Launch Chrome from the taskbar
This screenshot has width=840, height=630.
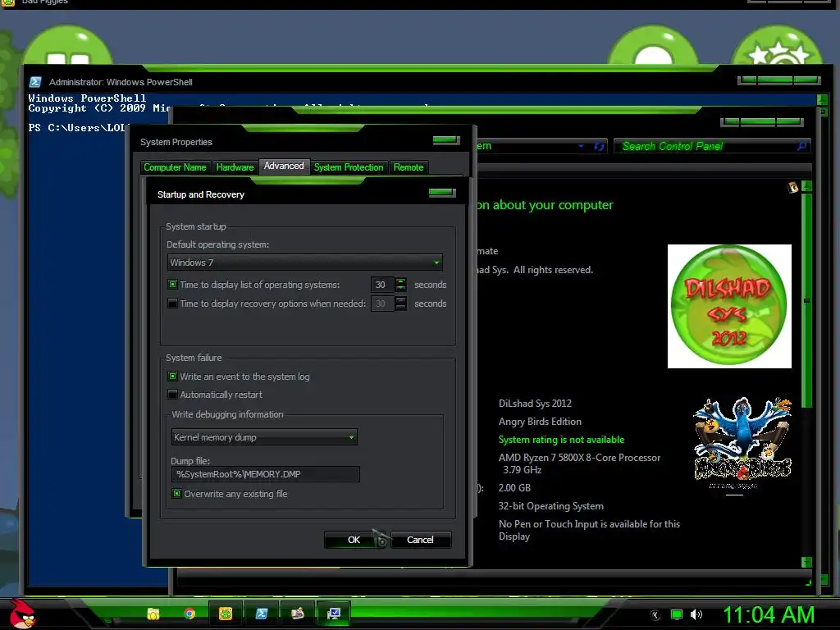[x=189, y=614]
